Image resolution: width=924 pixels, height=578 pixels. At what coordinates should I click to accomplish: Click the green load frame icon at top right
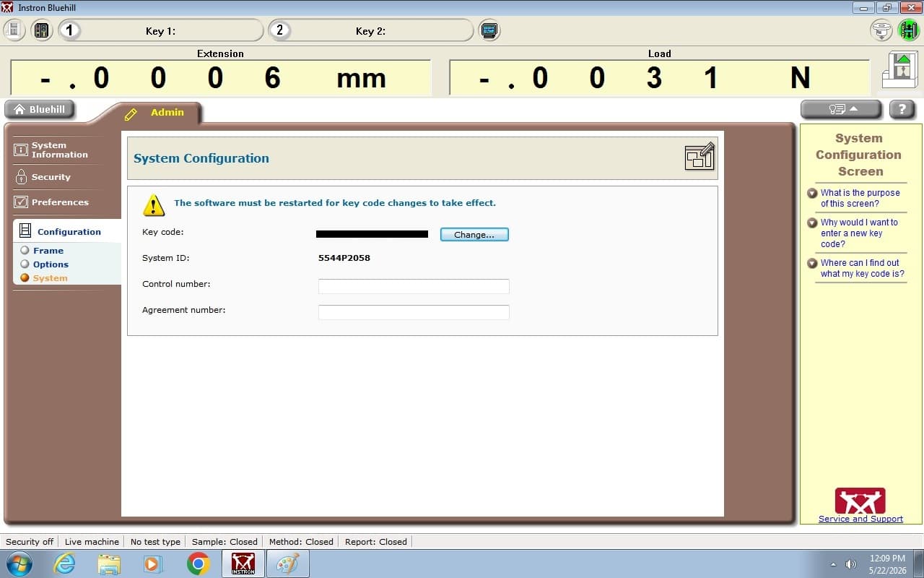(908, 30)
